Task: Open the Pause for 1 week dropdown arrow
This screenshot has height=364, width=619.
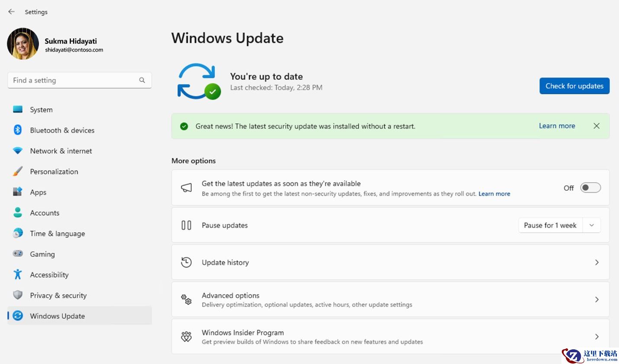Action: (592, 225)
